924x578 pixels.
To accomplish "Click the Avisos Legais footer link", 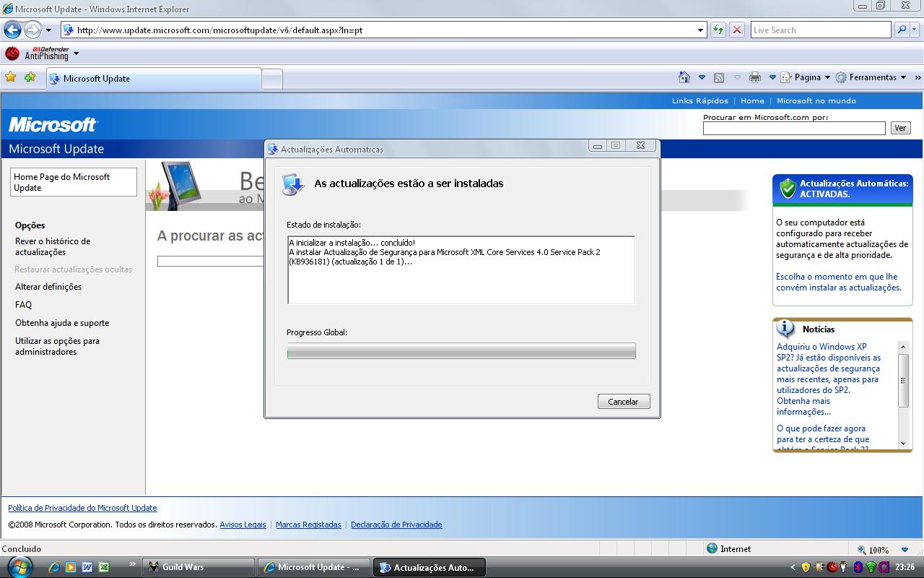I will [x=243, y=525].
